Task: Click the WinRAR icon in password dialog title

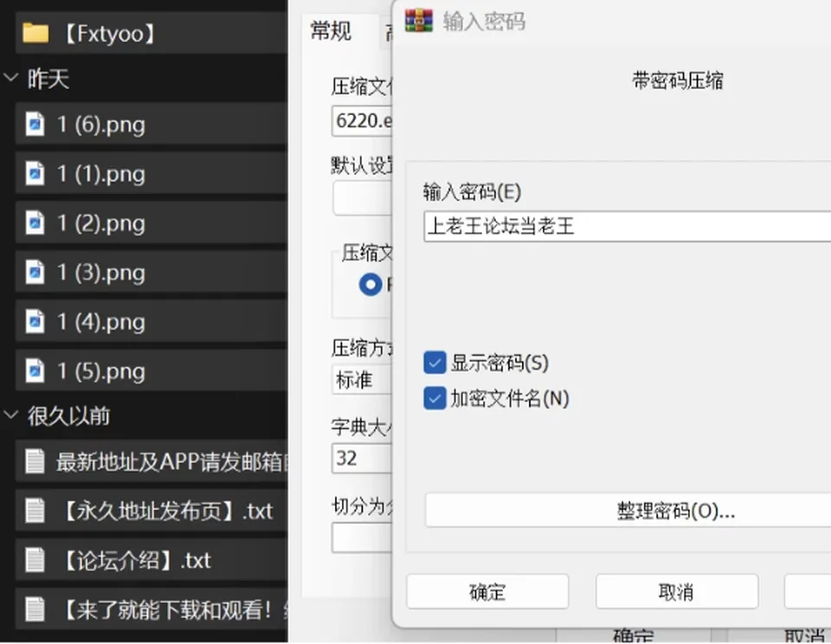Action: coord(419,21)
